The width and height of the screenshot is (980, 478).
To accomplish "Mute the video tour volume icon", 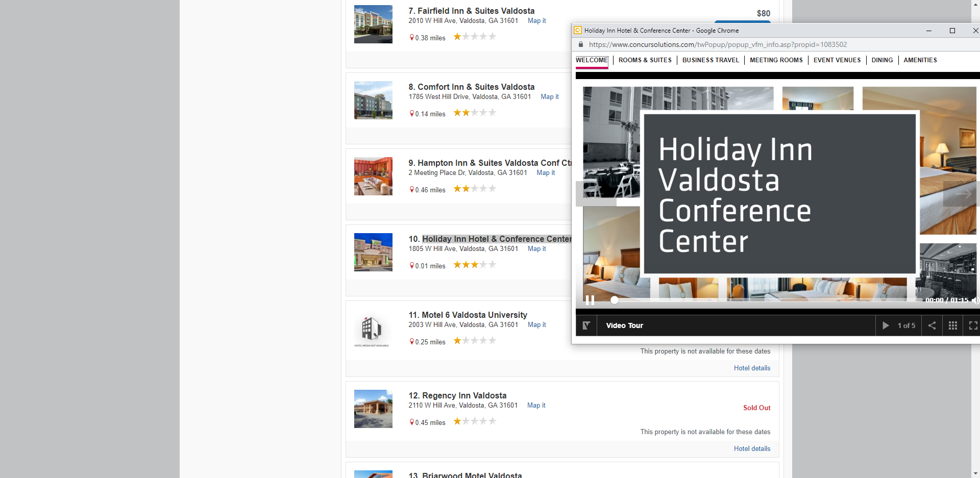I will coord(975,300).
